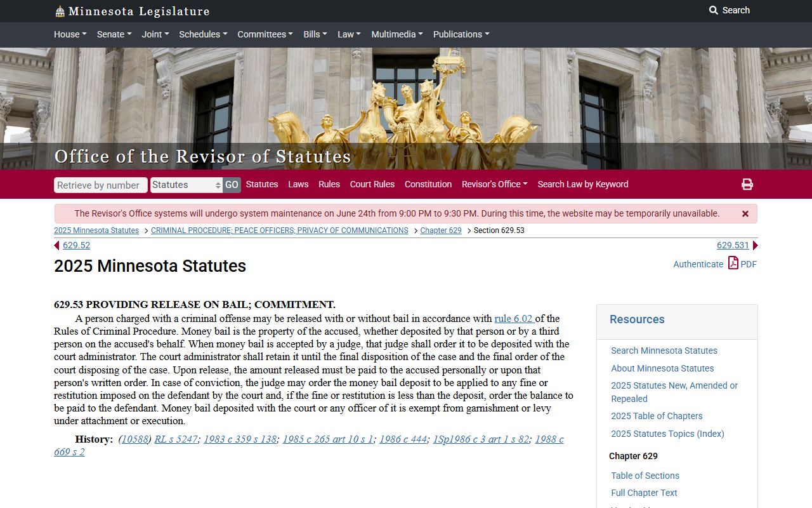Expand the Schedules dropdown
The width and height of the screenshot is (812, 508).
[203, 34]
